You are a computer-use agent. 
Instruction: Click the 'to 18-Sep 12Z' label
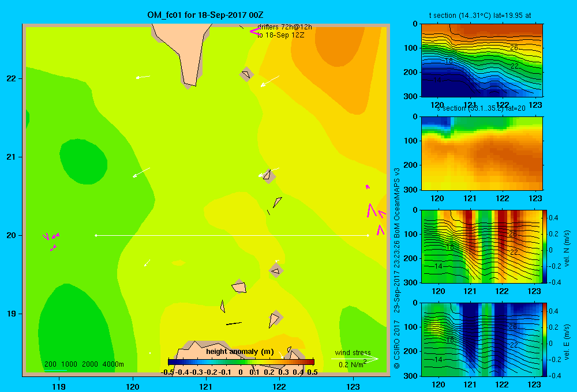(x=281, y=35)
